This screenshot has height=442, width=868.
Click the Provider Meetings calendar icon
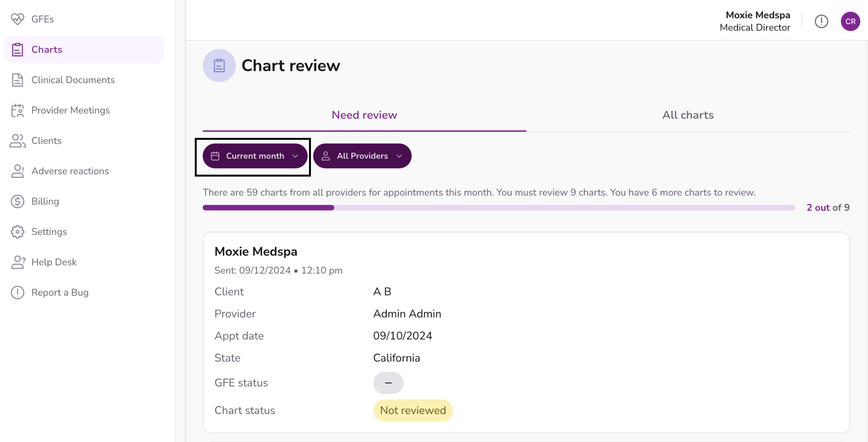(x=17, y=110)
